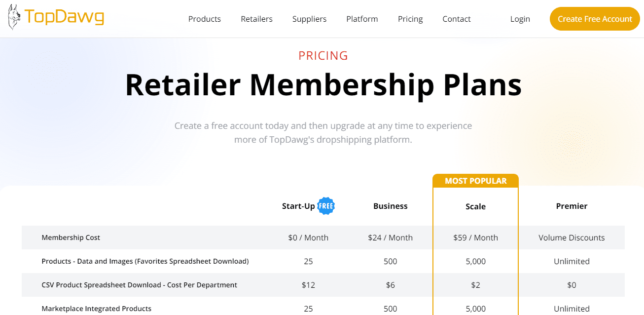Click the $59 / Month price under Scale

(475, 237)
